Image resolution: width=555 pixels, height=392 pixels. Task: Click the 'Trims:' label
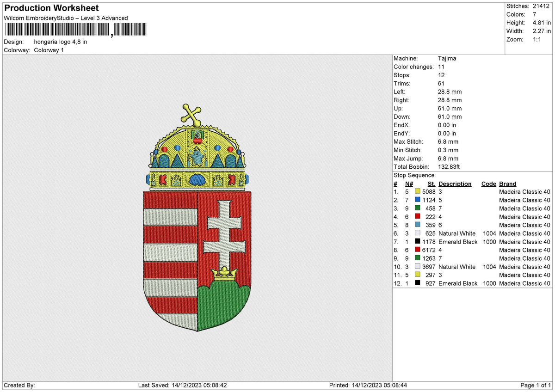click(402, 83)
